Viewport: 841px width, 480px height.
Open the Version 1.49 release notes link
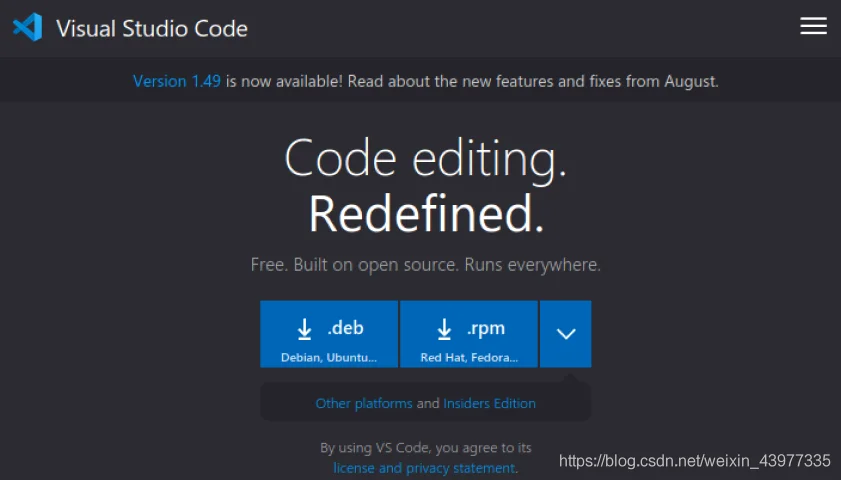(x=176, y=81)
